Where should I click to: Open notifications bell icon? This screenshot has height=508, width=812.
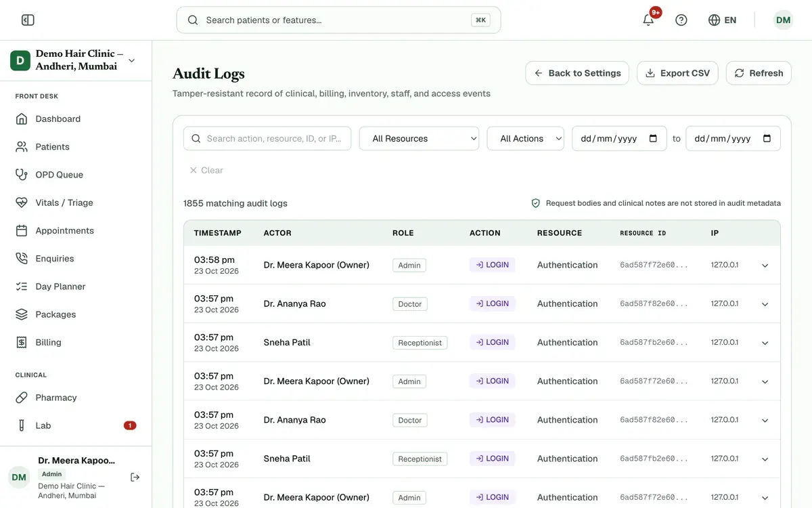tap(648, 20)
